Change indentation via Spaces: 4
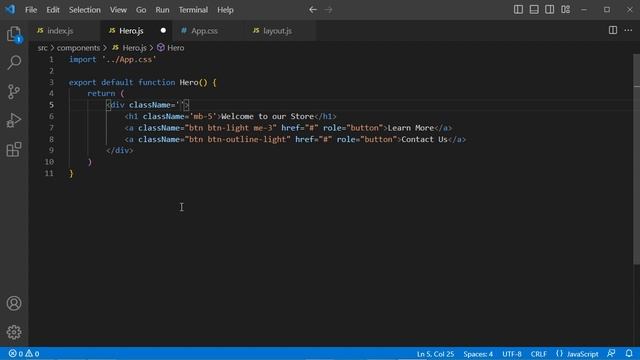The width and height of the screenshot is (640, 360). (x=478, y=354)
